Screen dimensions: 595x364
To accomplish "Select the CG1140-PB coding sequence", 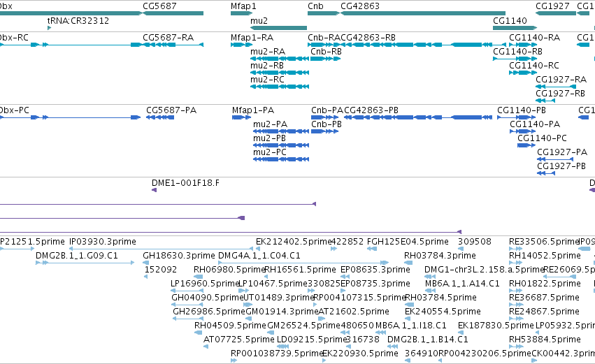I will pos(517,117).
